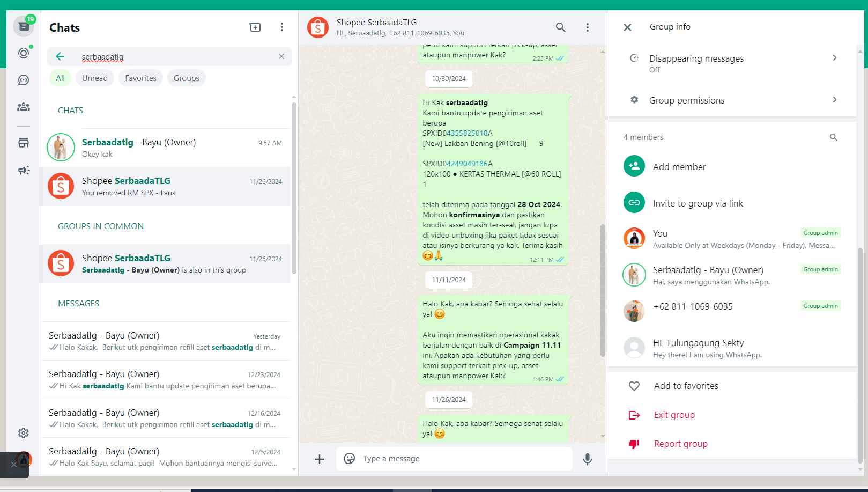Close the Group info panel
This screenshot has width=868, height=492.
pyautogui.click(x=628, y=27)
